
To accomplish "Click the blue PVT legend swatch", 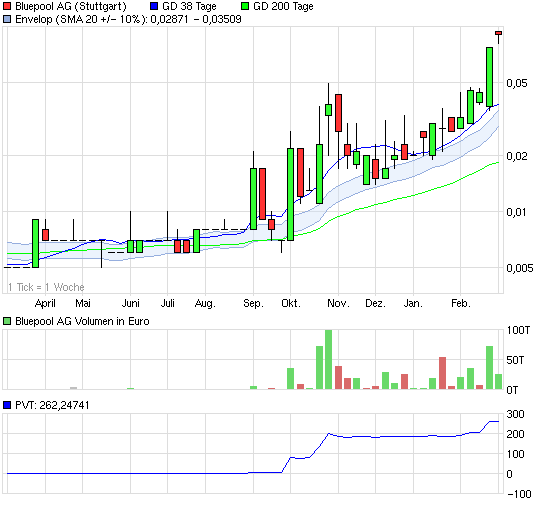I will click(7, 405).
